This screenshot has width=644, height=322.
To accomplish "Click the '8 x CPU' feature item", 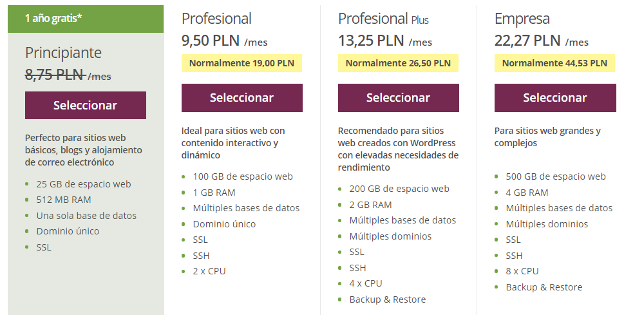I will [522, 271].
